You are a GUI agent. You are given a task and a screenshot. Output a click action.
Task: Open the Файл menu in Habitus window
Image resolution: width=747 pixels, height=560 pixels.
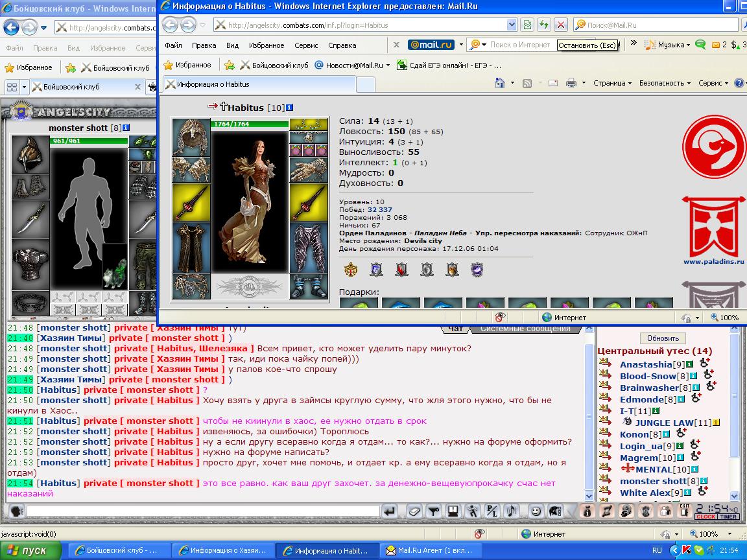(x=173, y=45)
